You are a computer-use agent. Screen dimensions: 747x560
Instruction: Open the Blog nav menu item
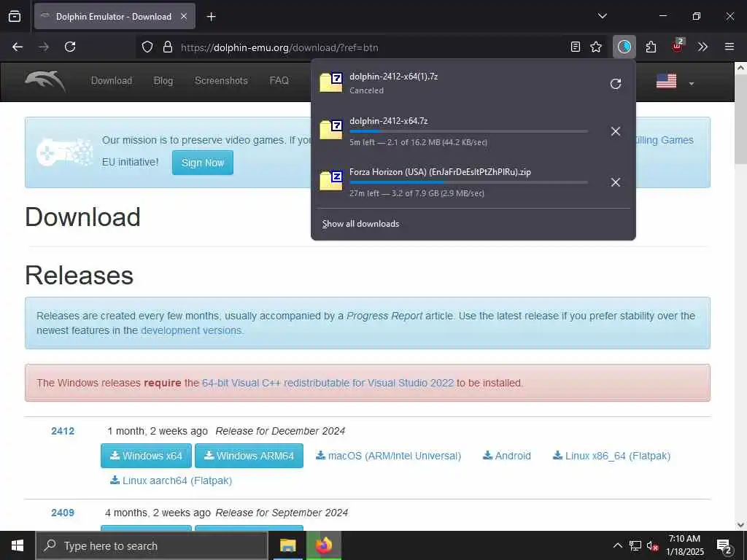163,80
